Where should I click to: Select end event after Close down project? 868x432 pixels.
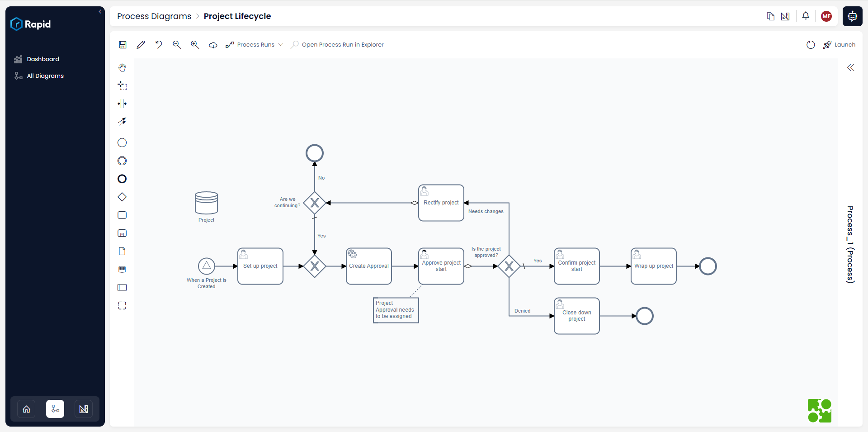click(645, 316)
